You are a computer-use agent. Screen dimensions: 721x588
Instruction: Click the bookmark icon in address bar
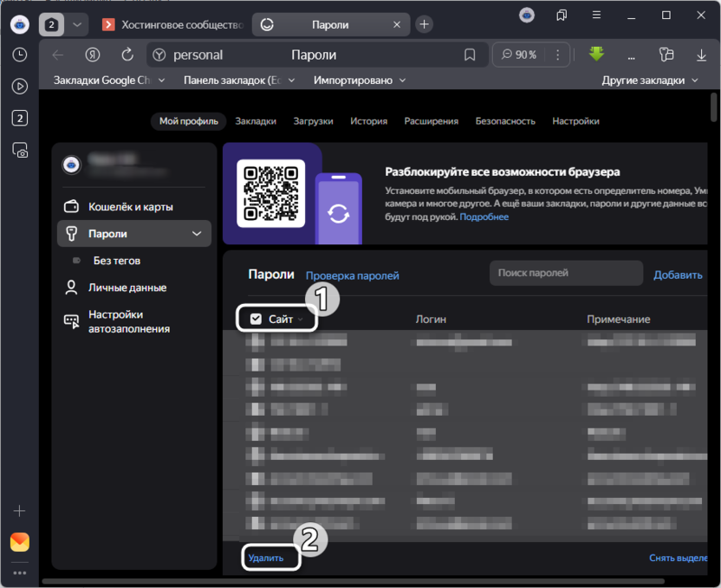(470, 55)
